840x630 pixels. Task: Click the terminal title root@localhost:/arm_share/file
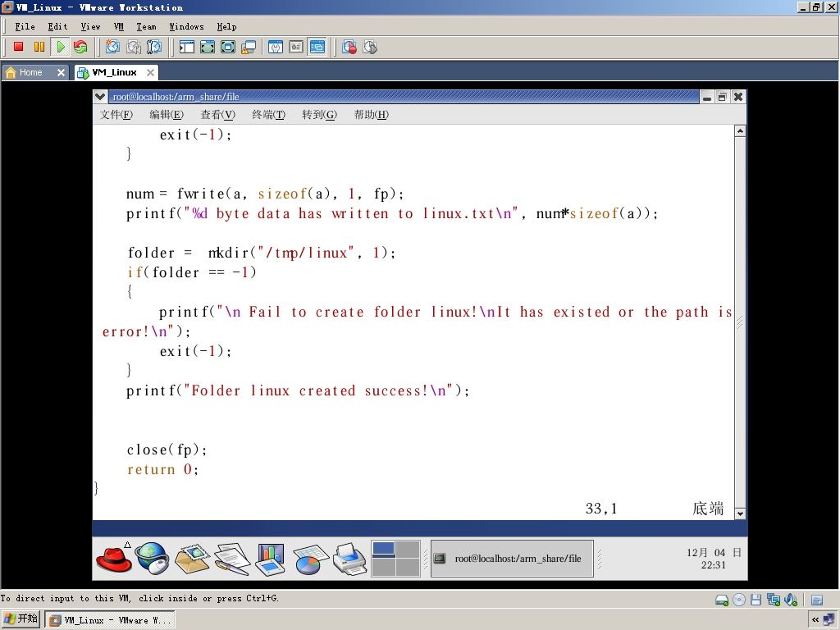[x=176, y=97]
